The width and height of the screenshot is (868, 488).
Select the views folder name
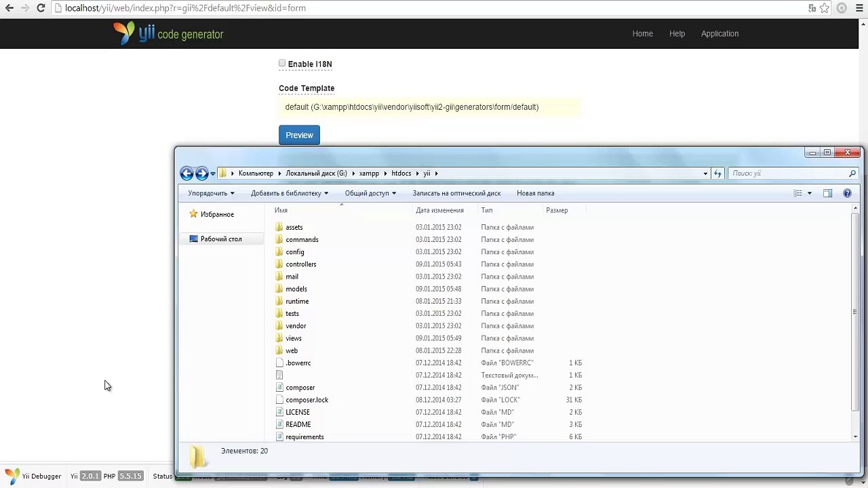click(x=294, y=338)
